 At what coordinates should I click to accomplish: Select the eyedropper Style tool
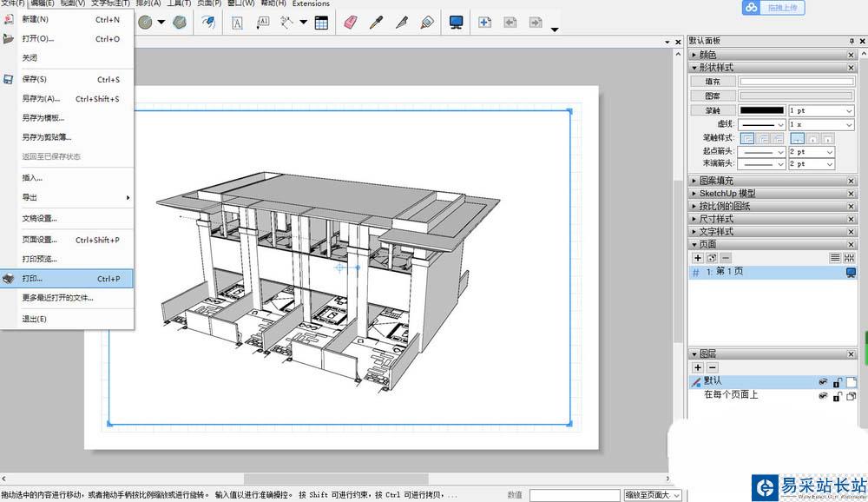tap(376, 23)
